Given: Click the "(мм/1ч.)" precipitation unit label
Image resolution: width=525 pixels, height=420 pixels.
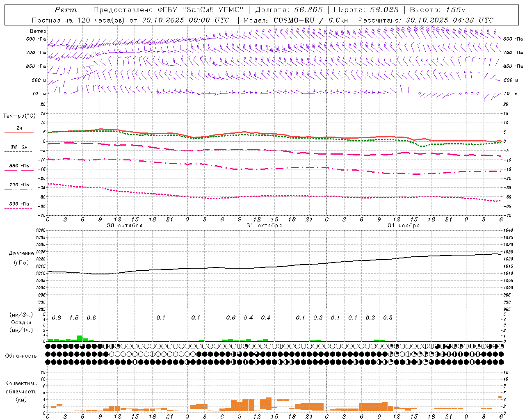Looking at the screenshot, I should 21,330.
